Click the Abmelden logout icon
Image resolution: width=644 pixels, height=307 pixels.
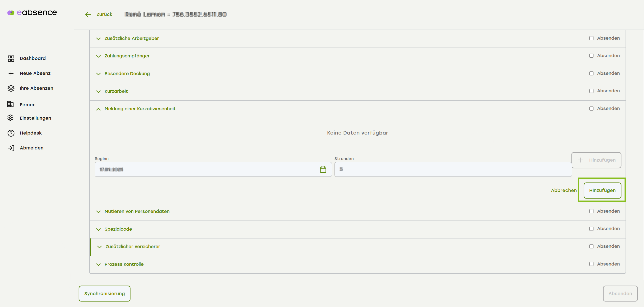(x=11, y=148)
